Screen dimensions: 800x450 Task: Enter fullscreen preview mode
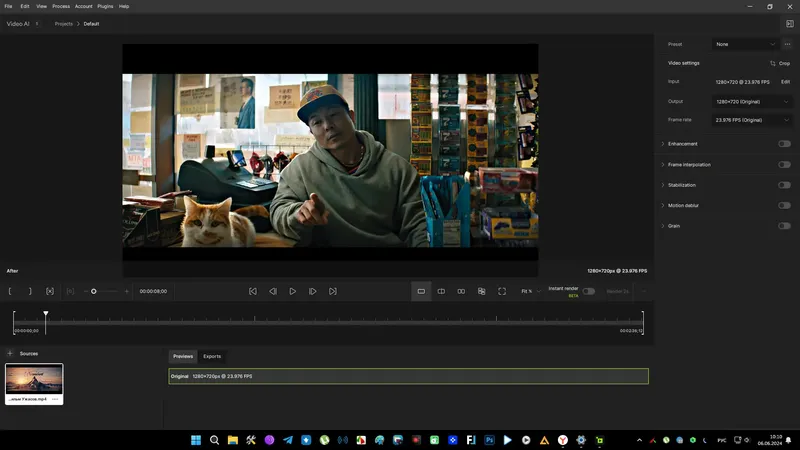click(x=502, y=291)
